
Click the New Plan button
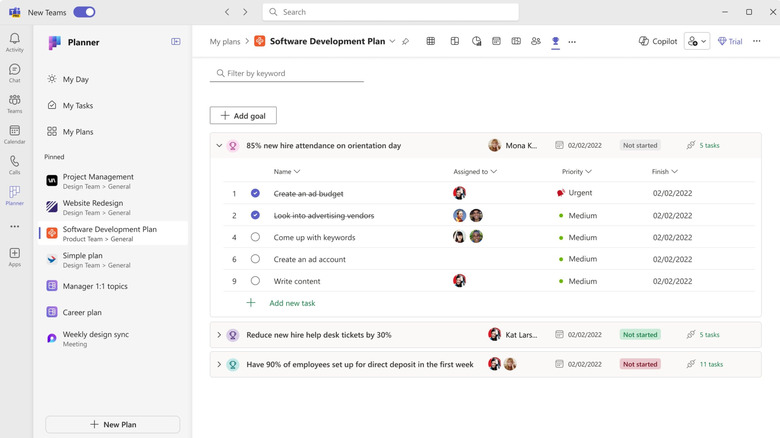[113, 424]
